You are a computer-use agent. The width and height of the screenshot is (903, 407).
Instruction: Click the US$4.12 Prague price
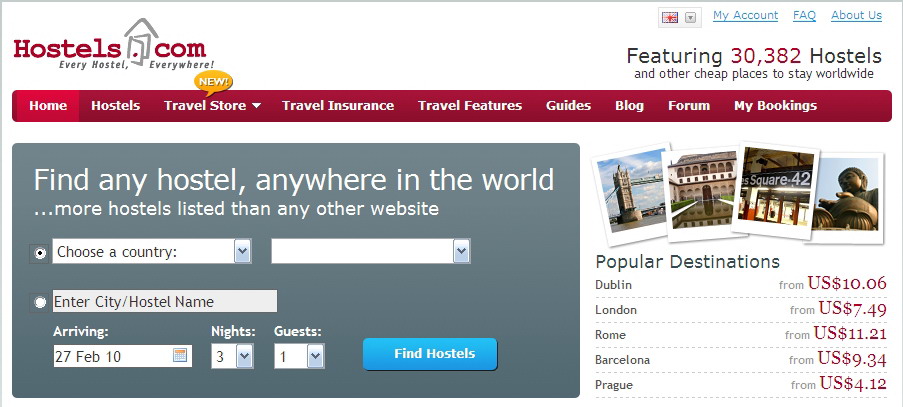853,383
